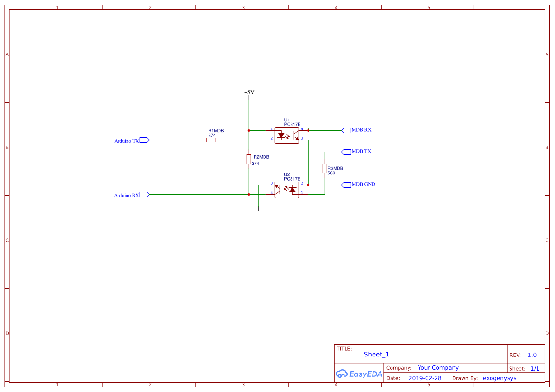Click the REV 1.0 field
This screenshot has width=555, height=392.
coord(531,355)
